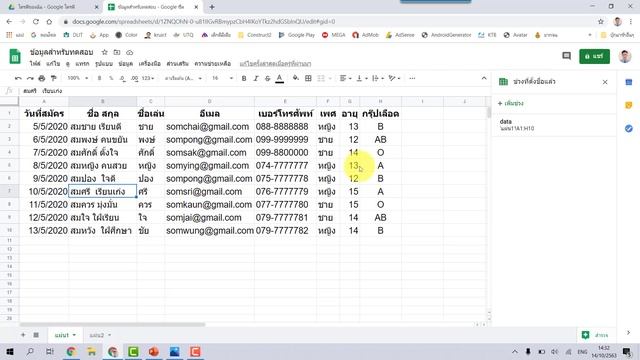Click the Add sheet plus button
This screenshot has width=640, height=360.
pyautogui.click(x=23, y=335)
